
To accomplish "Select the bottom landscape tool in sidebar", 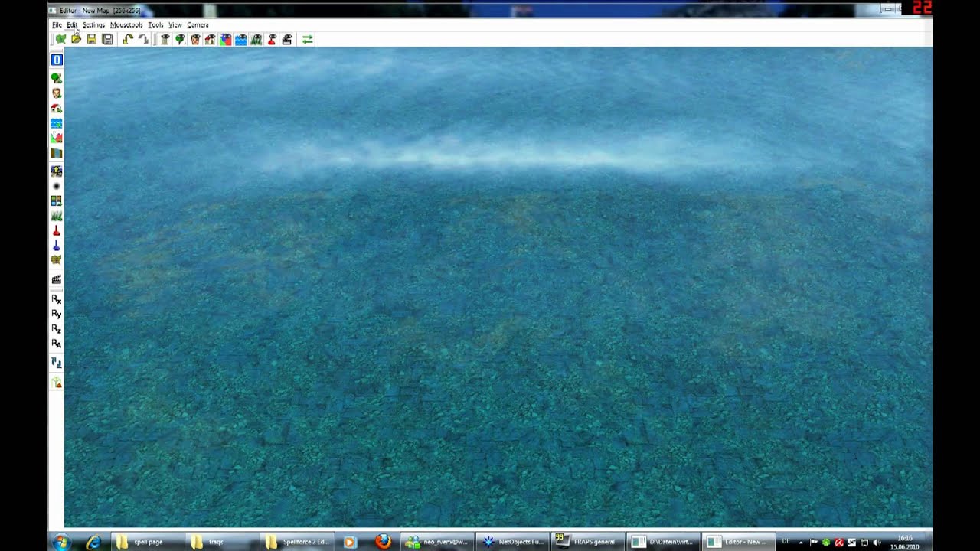I will pos(57,382).
